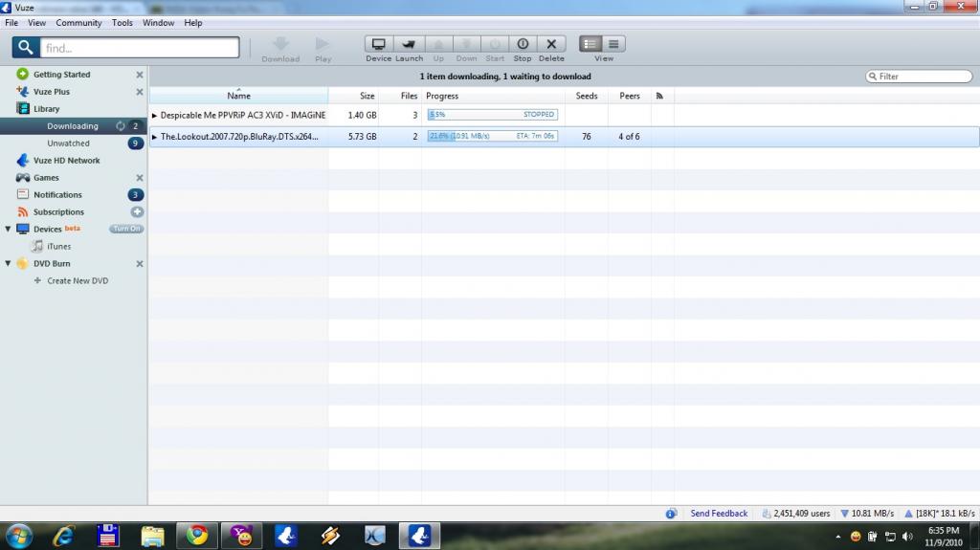Viewport: 980px width, 550px height.
Task: Click The.Lookout download progress bar
Action: (x=493, y=136)
